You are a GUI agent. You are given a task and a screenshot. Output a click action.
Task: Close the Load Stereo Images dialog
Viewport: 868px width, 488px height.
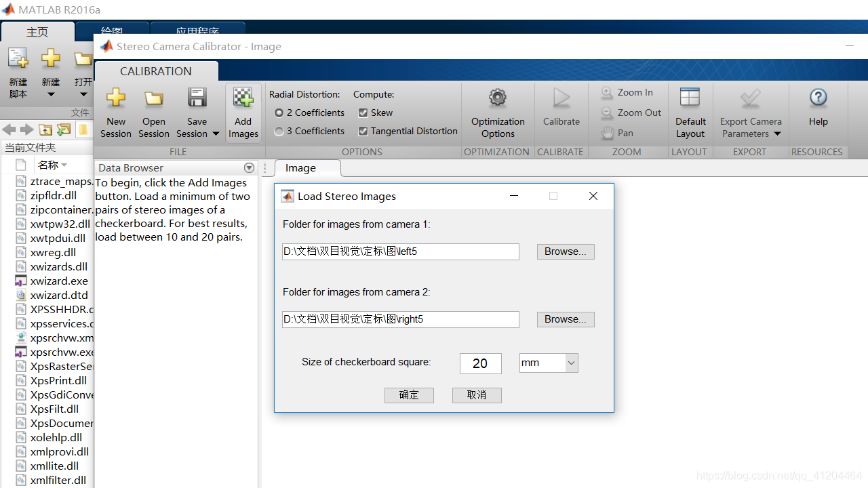593,196
